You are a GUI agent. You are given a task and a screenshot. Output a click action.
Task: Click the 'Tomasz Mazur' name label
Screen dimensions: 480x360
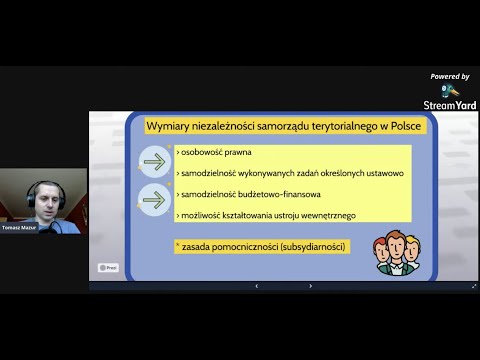click(19, 228)
